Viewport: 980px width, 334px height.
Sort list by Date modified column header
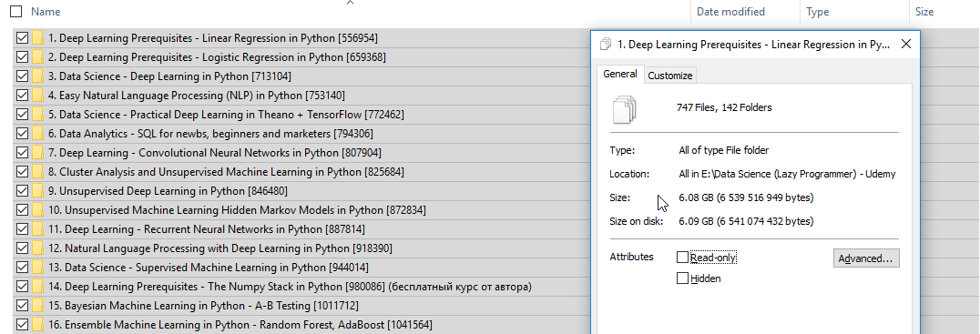(730, 11)
